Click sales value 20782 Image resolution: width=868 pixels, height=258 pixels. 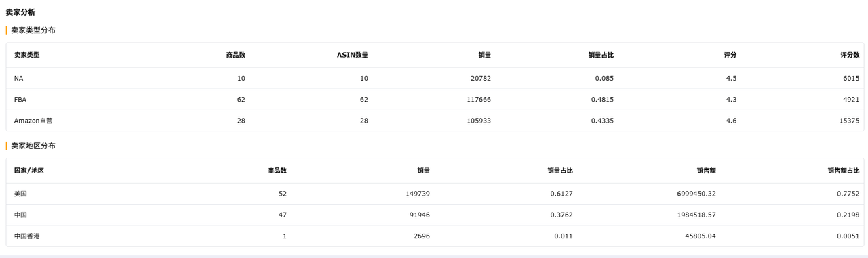pyautogui.click(x=480, y=79)
